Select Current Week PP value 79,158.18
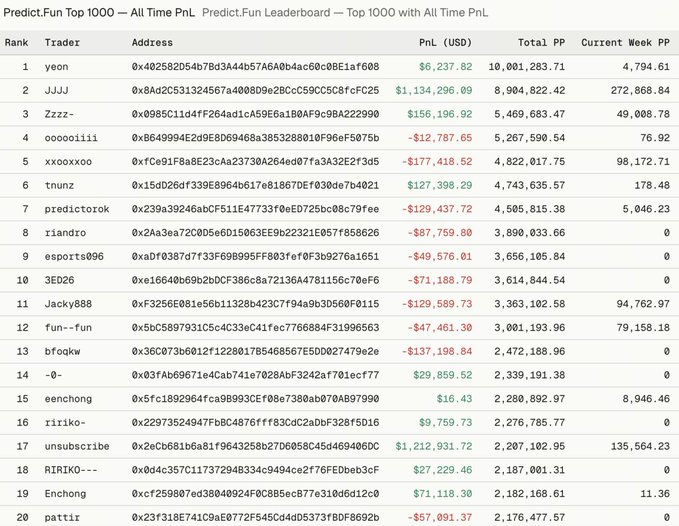This screenshot has width=679, height=526. 643,328
